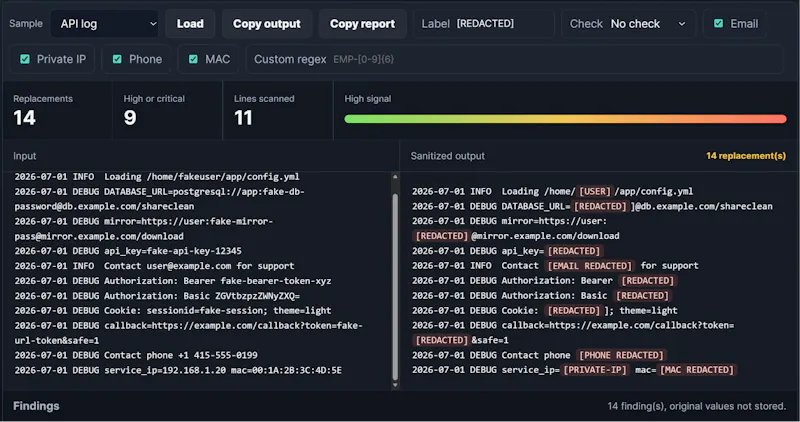This screenshot has height=422, width=800.
Task: Click output line with Bearer [REDACTED]
Action: point(544,281)
